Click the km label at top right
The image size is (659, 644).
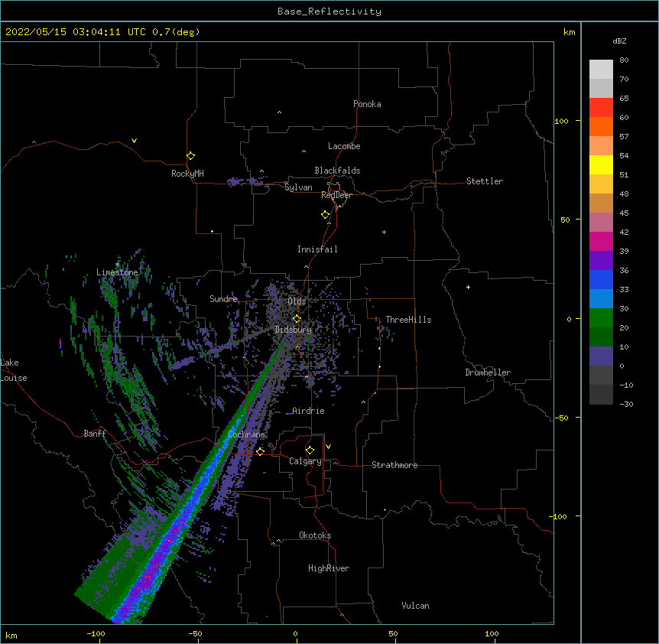coord(569,32)
